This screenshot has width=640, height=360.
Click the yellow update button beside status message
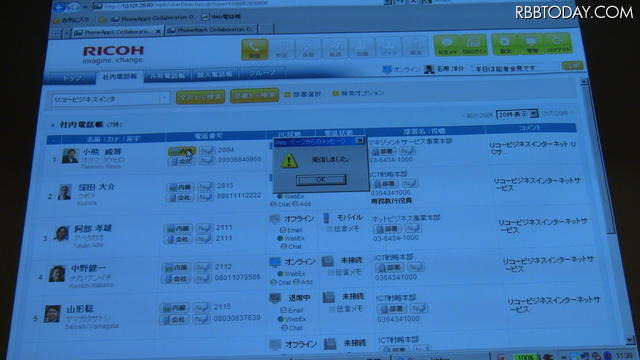573,65
